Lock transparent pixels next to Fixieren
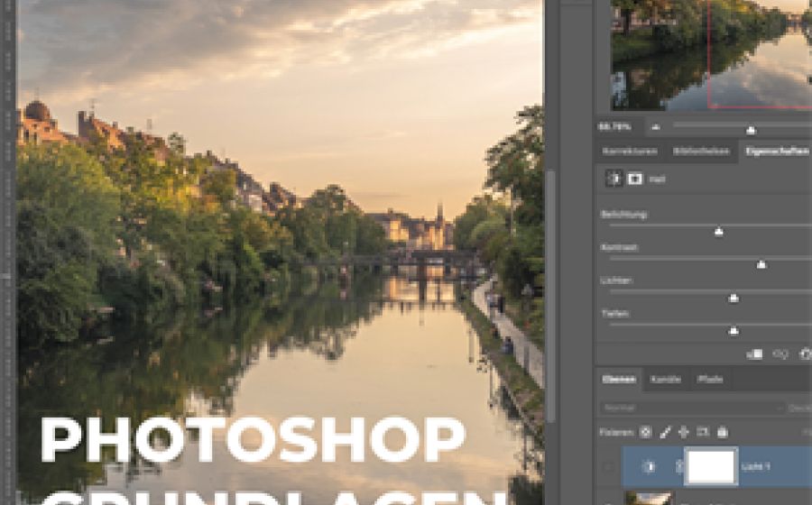The width and height of the screenshot is (812, 505). click(x=645, y=432)
